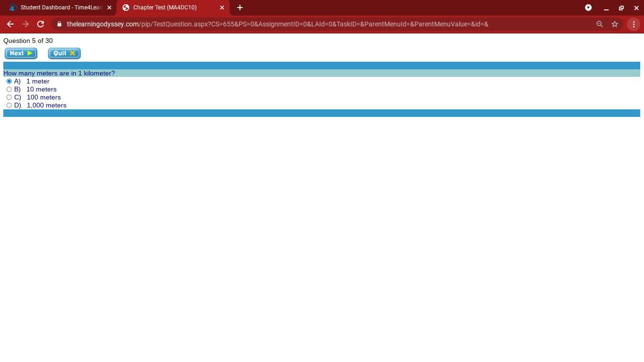
Task: Click the 'Question 5 of 30' label
Action: (28, 41)
